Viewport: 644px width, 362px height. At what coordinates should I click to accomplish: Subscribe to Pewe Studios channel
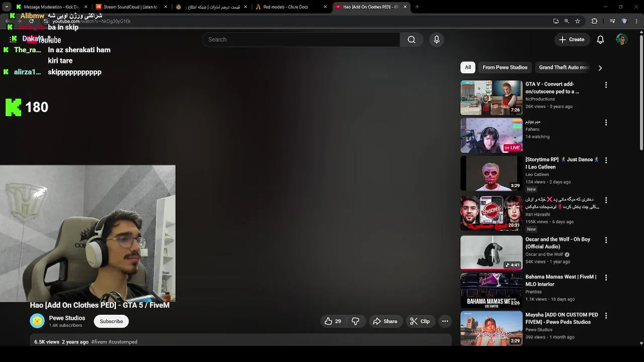111,321
